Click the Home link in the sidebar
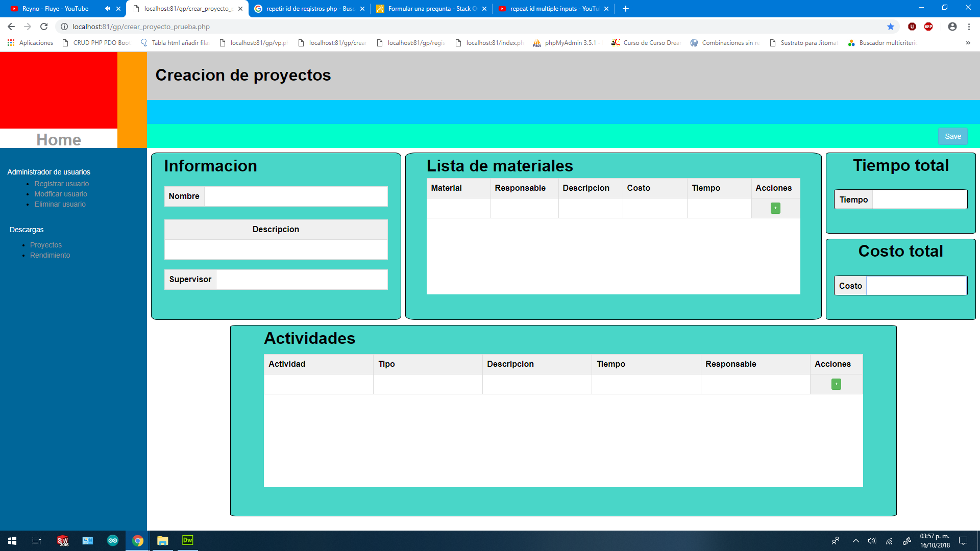980x551 pixels. [59, 139]
